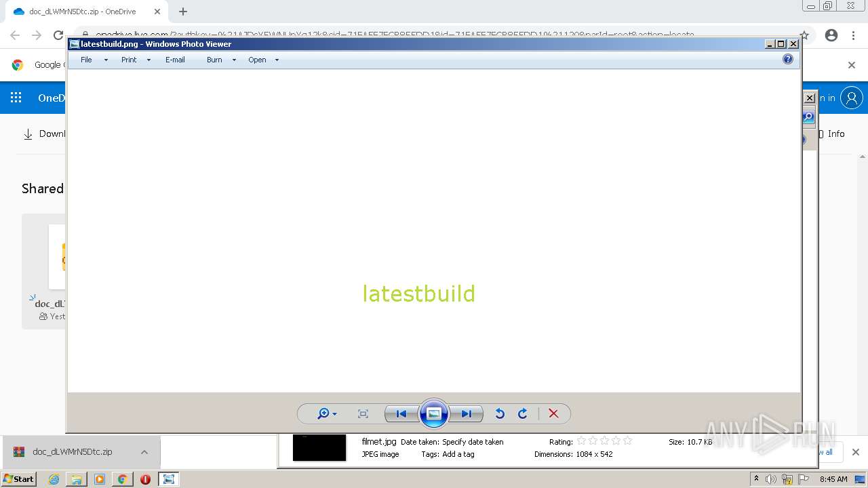868x488 pixels.
Task: Open the Print menu
Action: point(129,60)
